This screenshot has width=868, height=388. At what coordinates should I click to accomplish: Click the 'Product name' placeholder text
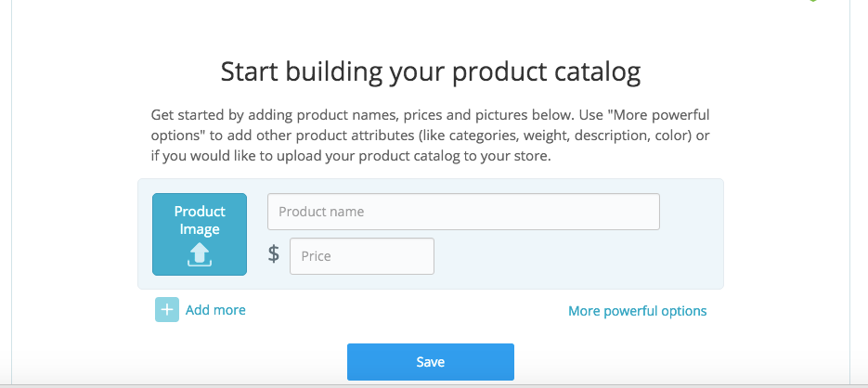coord(321,212)
